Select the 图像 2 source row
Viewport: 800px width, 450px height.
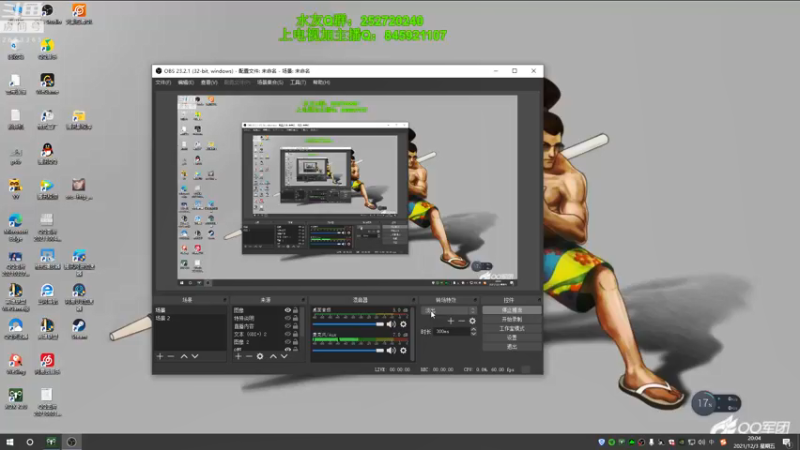coord(265,342)
